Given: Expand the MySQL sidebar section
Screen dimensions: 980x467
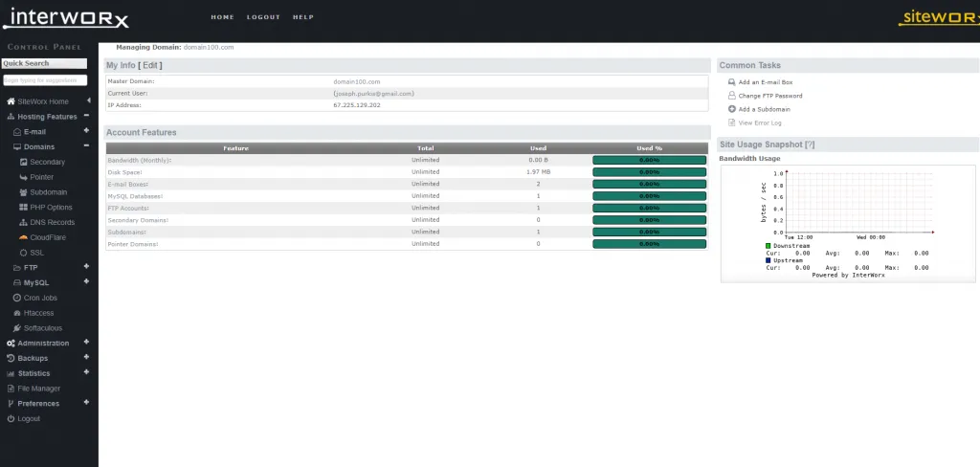Looking at the screenshot, I should [86, 282].
